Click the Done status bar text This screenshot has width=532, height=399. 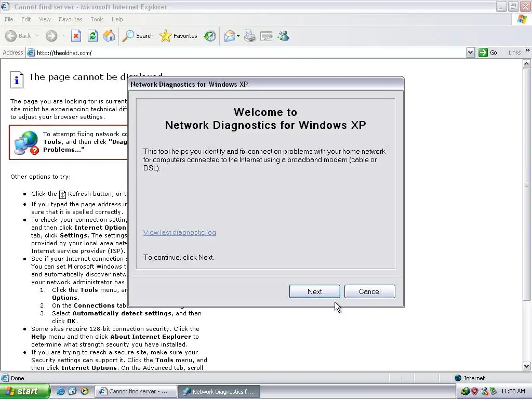pos(18,378)
